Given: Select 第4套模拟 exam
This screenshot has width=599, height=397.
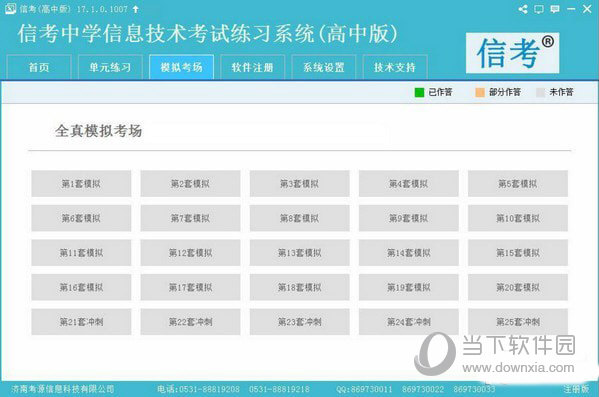Looking at the screenshot, I should 409,184.
